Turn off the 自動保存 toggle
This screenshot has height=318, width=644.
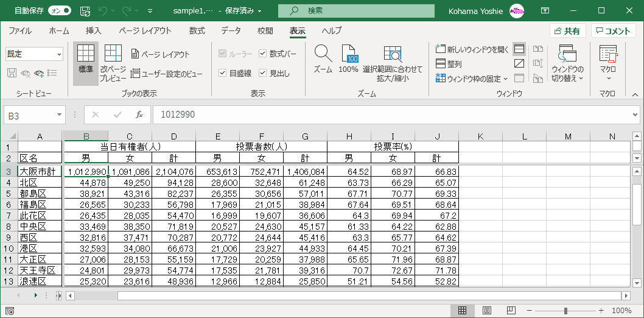point(60,11)
